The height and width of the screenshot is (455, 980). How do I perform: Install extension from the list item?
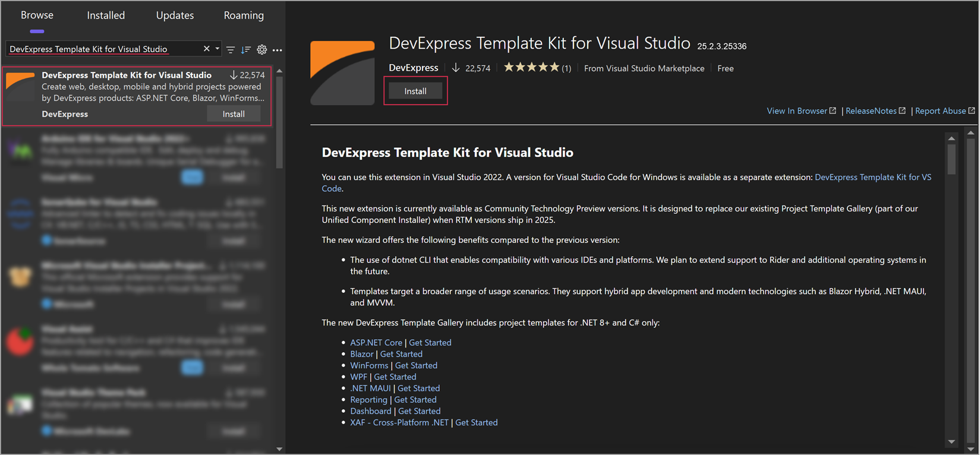pos(234,114)
